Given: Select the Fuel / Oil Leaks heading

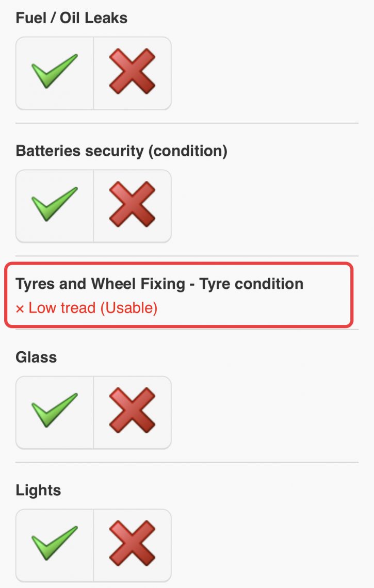Looking at the screenshot, I should point(71,18).
